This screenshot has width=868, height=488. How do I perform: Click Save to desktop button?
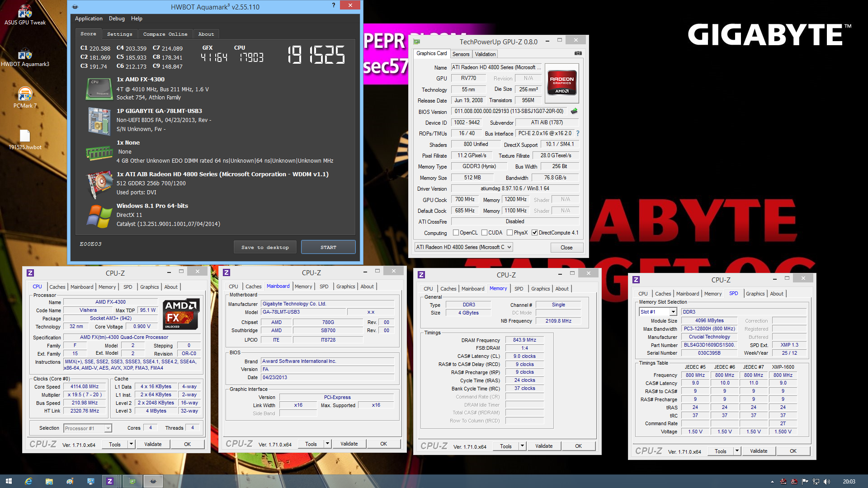(265, 247)
